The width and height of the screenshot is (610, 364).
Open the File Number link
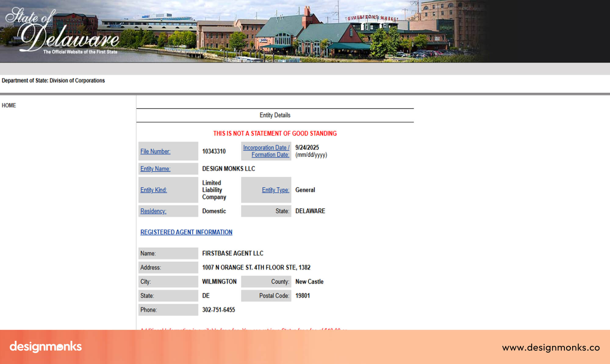tap(155, 151)
